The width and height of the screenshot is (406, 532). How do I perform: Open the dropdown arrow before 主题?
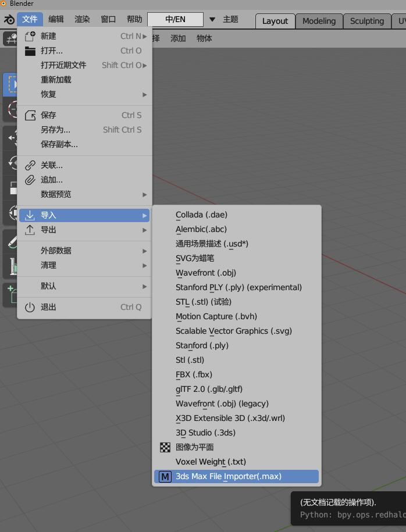point(212,19)
